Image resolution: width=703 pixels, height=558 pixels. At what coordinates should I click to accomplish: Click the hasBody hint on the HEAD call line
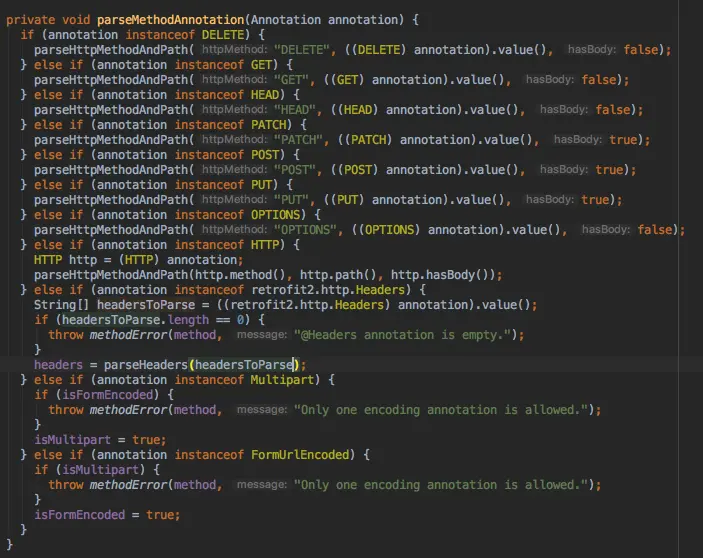(564, 110)
